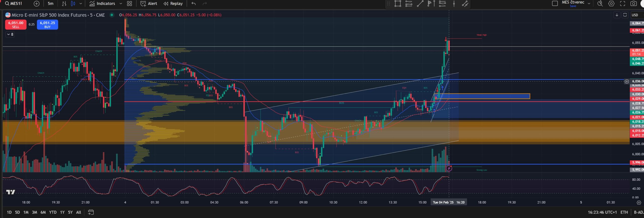Enter fullscreen mode
Viewport: 644px width, 218px height.
coord(623,4)
